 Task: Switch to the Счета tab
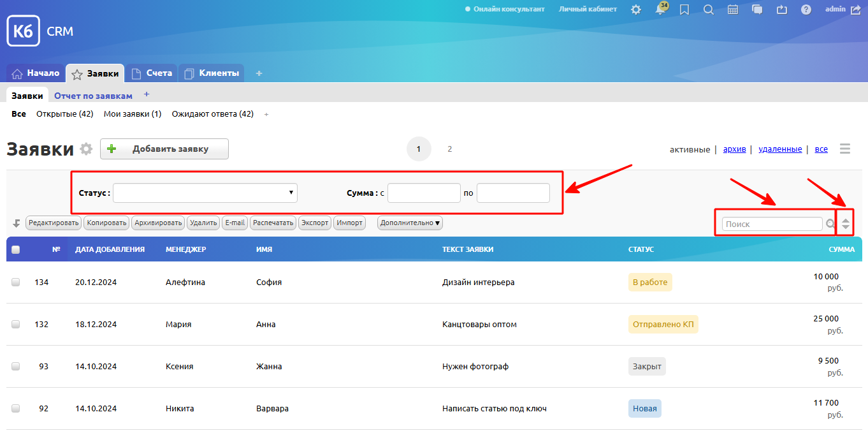pos(152,73)
